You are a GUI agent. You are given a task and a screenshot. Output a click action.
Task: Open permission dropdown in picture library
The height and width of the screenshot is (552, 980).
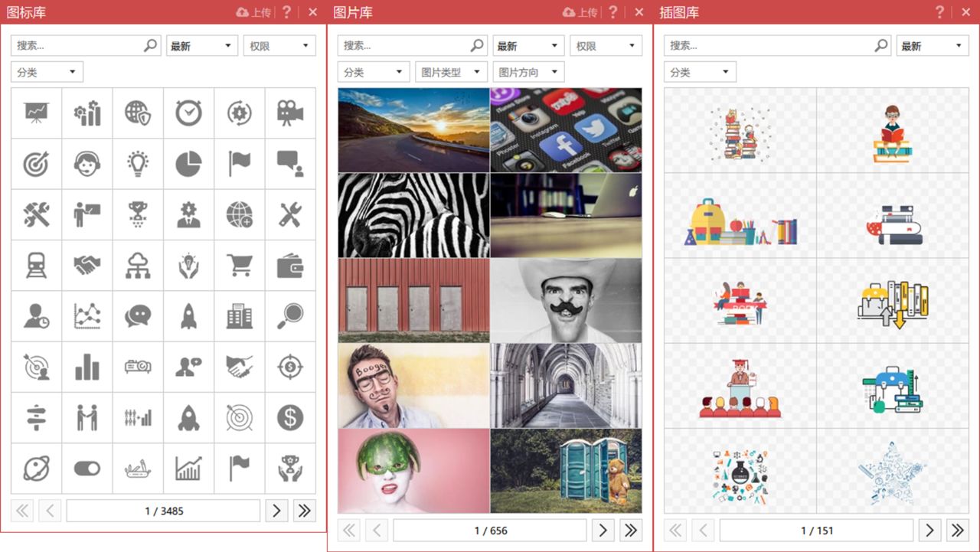click(x=606, y=46)
